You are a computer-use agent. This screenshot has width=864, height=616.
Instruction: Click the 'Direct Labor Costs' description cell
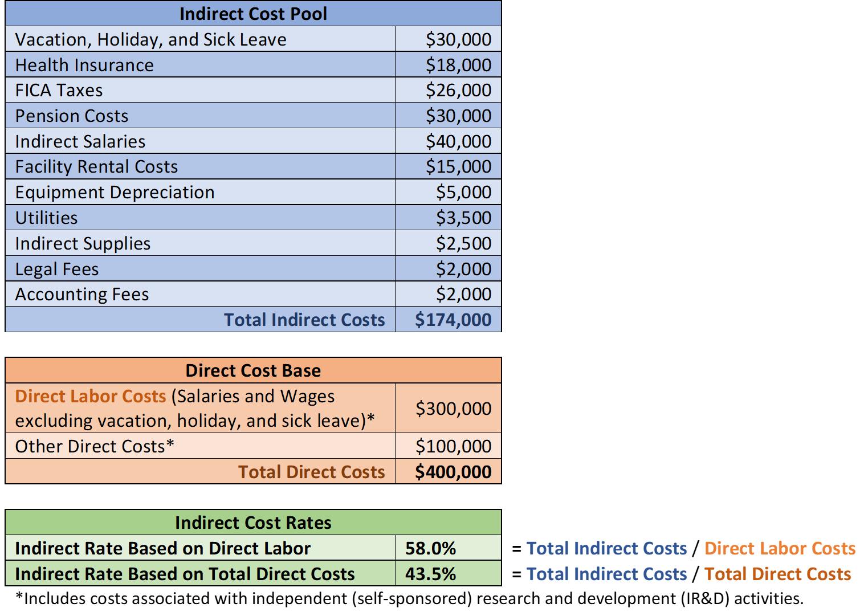(x=200, y=408)
